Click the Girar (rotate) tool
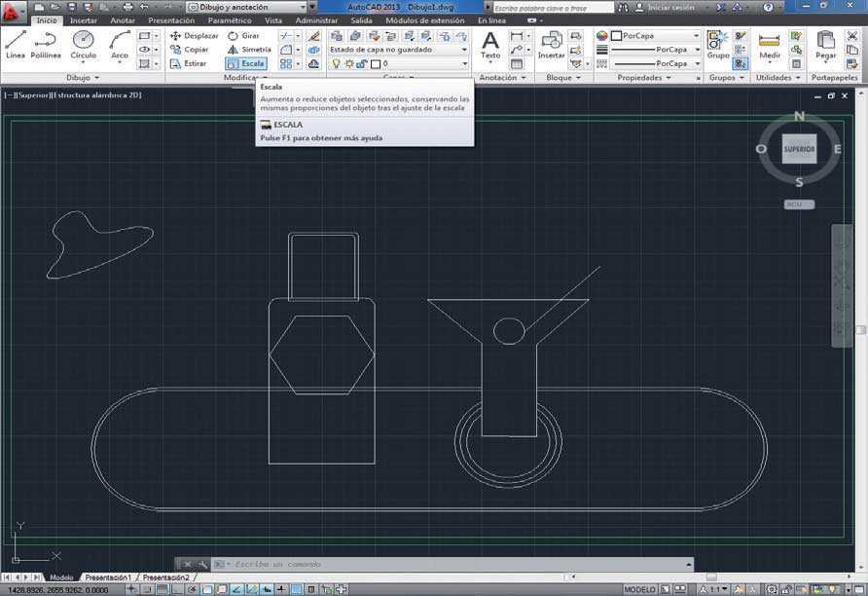Viewport: 868px width, 596px height. [243, 35]
